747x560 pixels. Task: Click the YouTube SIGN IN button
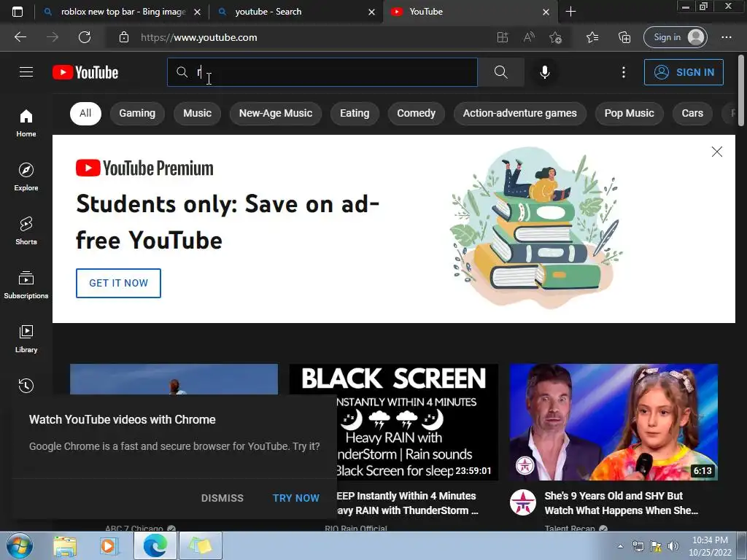click(684, 72)
